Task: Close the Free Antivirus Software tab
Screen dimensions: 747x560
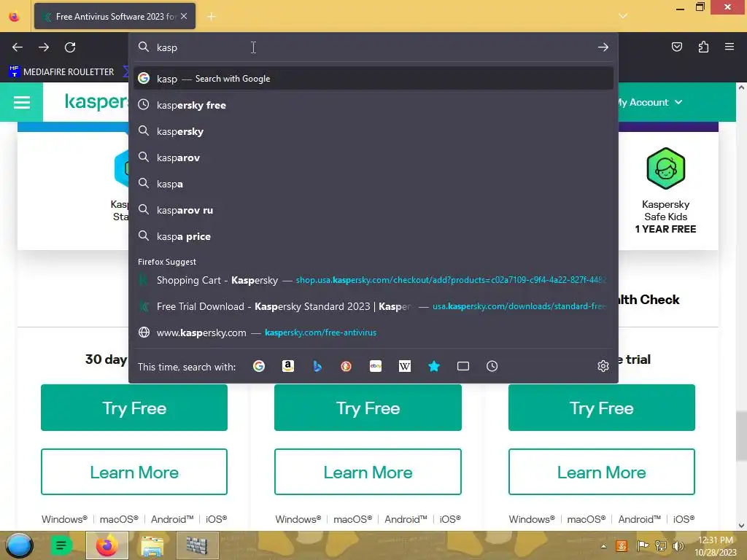Action: 184,16
